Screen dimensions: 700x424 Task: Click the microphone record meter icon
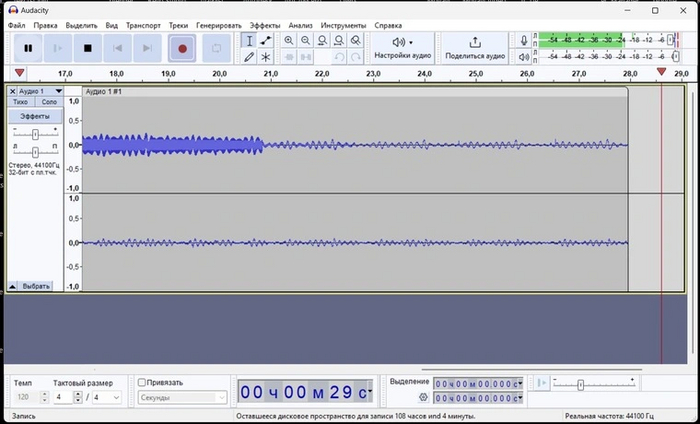click(523, 41)
